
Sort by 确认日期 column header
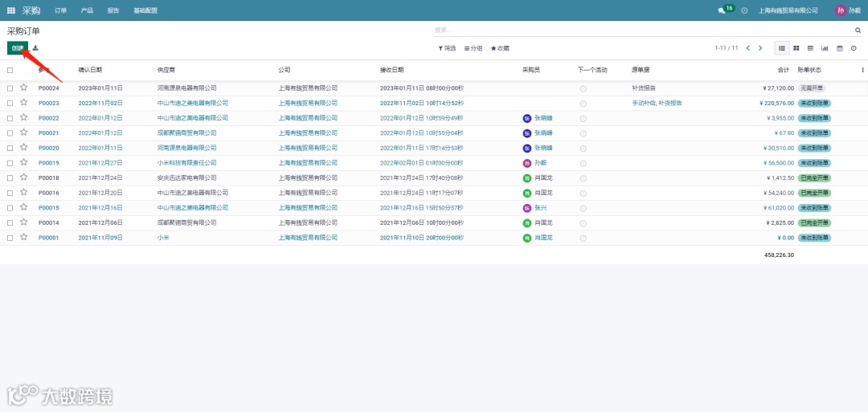coord(90,70)
